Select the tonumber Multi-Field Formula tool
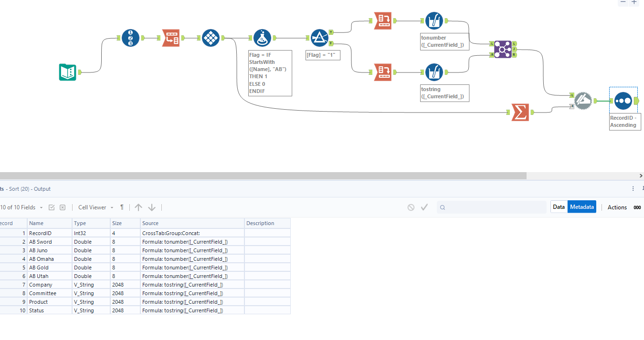Image resolution: width=644 pixels, height=340 pixels. tap(434, 21)
